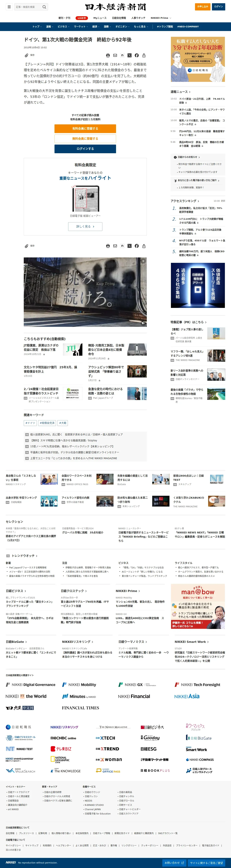231x868 pixels.
Task: Select the #賠償金完済 keyword tag
Action: (x=47, y=423)
